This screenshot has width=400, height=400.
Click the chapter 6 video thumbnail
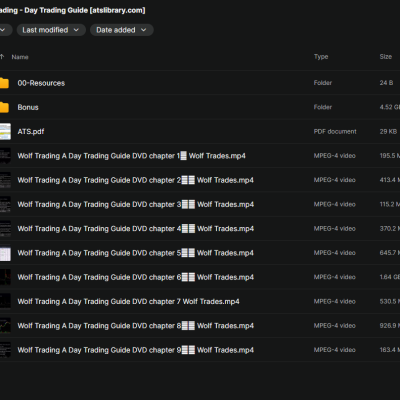[x=5, y=277]
